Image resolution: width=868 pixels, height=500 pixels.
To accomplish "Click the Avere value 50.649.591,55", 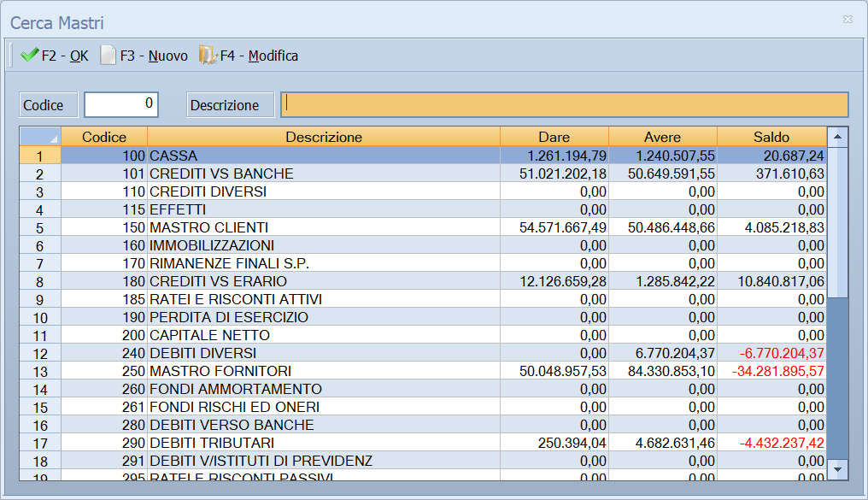I will click(x=672, y=174).
